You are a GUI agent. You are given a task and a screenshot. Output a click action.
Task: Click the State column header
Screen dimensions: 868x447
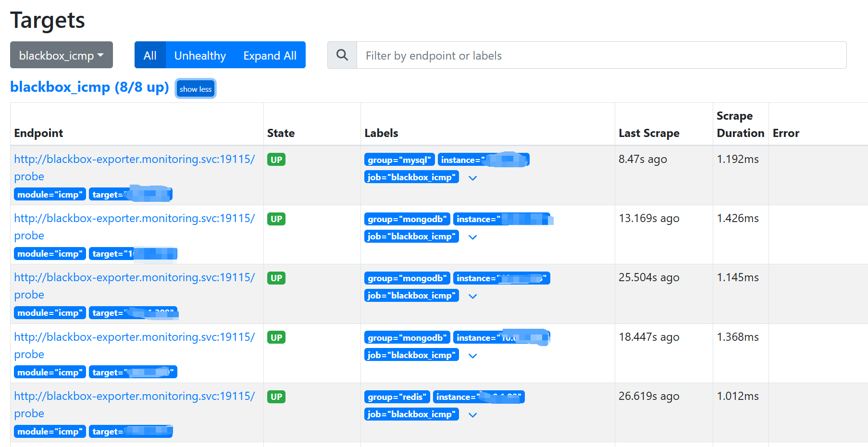pos(281,133)
